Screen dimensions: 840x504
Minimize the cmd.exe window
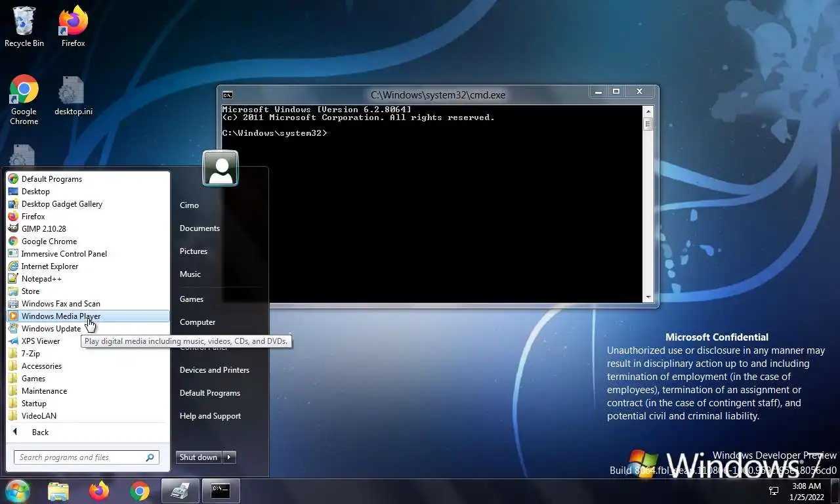598,92
